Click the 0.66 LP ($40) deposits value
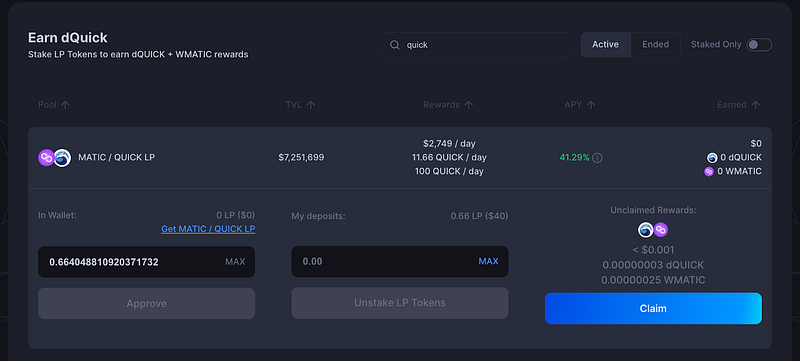800x361 pixels. (x=480, y=216)
